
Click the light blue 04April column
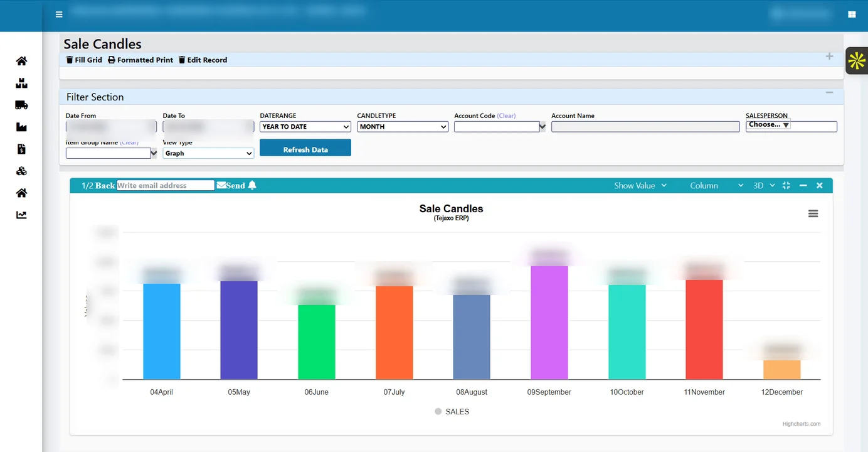162,331
